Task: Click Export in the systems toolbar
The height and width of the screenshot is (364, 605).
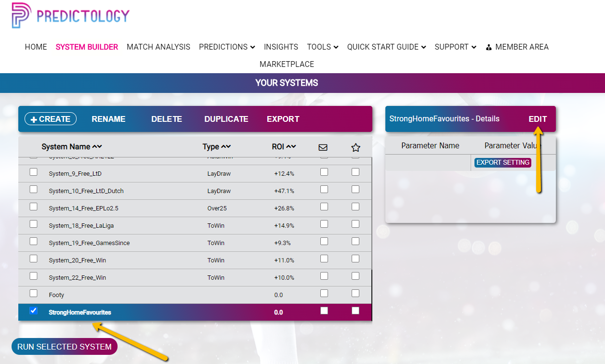Action: coord(283,119)
